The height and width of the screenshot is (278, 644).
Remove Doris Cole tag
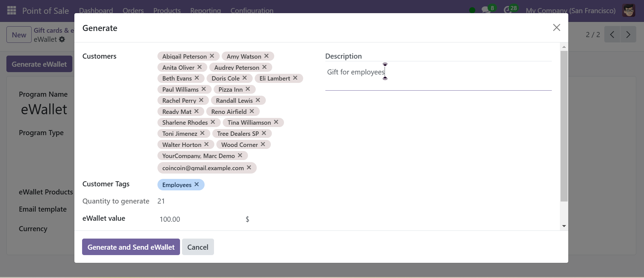245,78
